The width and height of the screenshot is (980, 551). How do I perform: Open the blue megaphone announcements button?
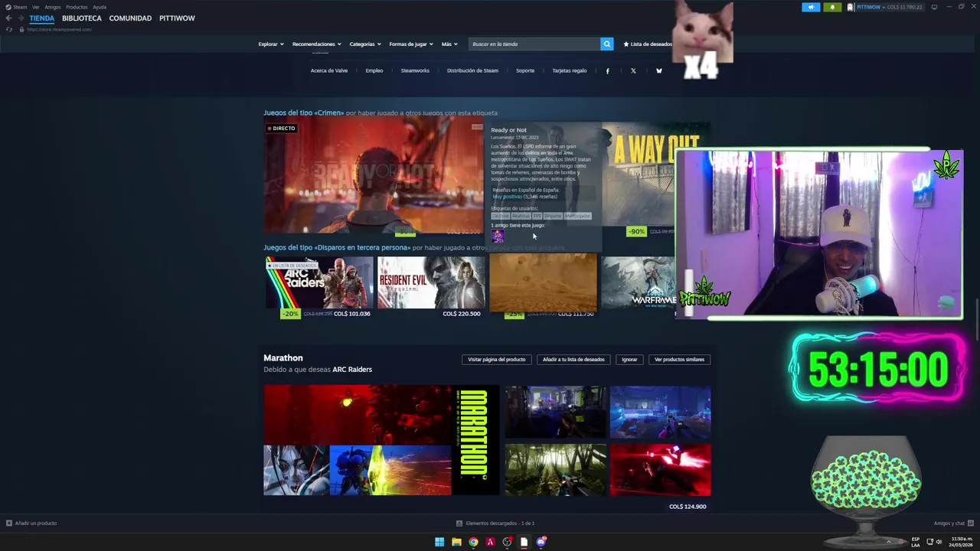coord(811,7)
